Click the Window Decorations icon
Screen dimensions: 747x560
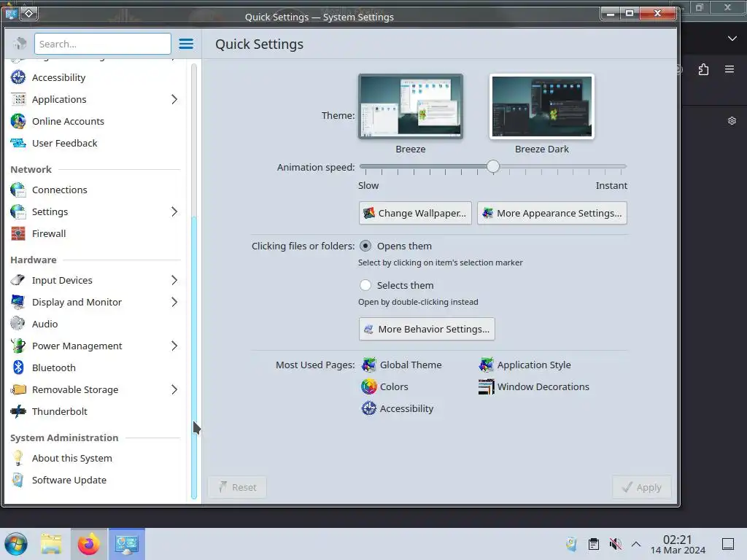pyautogui.click(x=486, y=386)
